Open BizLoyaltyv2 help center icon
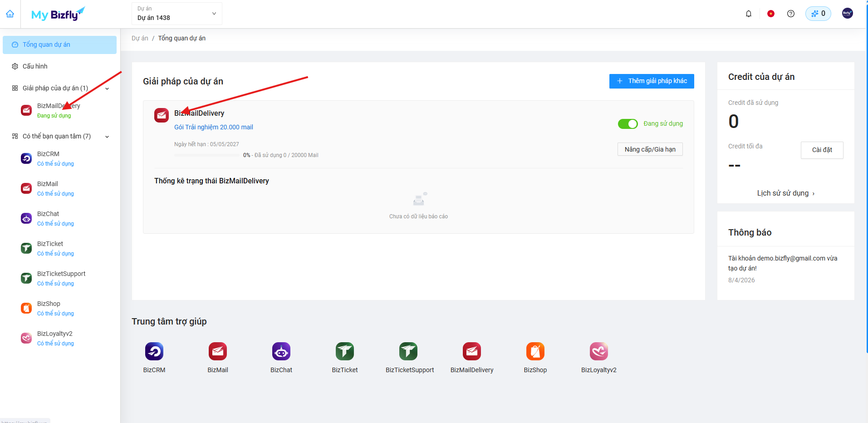868x423 pixels. click(599, 351)
